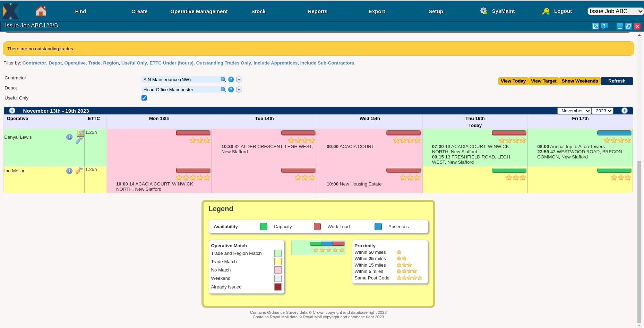Advance to next week with the right arrow

tap(624, 110)
